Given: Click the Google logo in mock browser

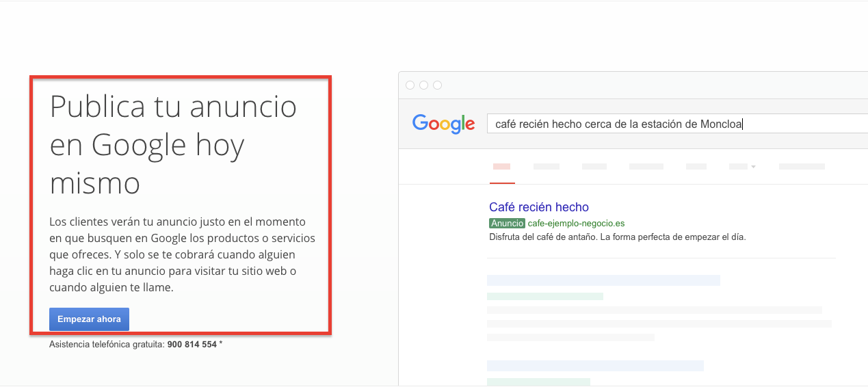Looking at the screenshot, I should tap(443, 124).
